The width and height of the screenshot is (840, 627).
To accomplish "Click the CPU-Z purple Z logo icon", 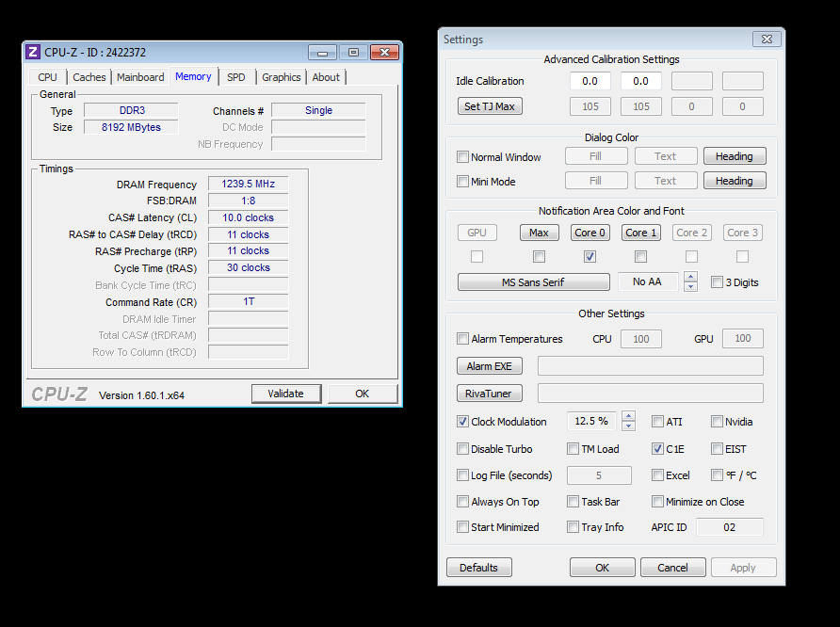I will click(33, 52).
